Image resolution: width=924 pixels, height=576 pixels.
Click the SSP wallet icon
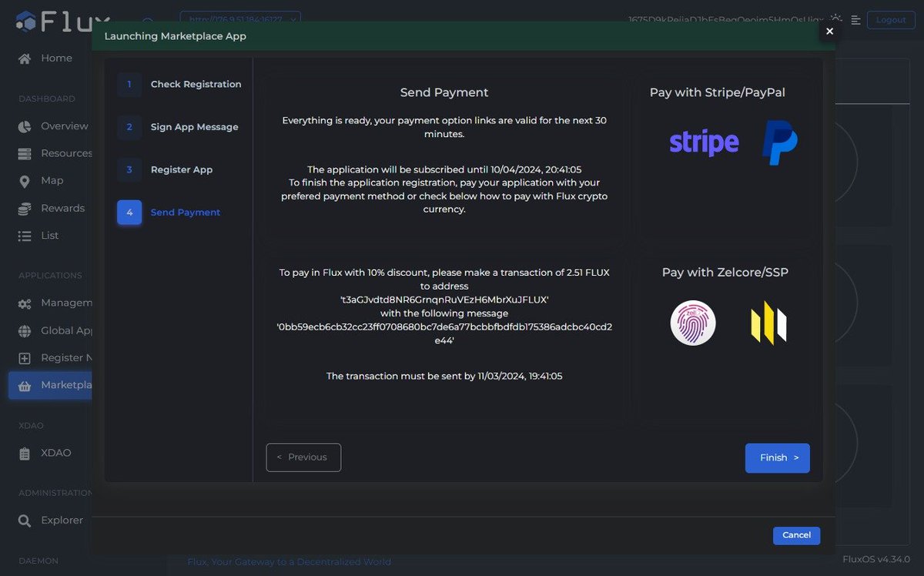pos(769,323)
